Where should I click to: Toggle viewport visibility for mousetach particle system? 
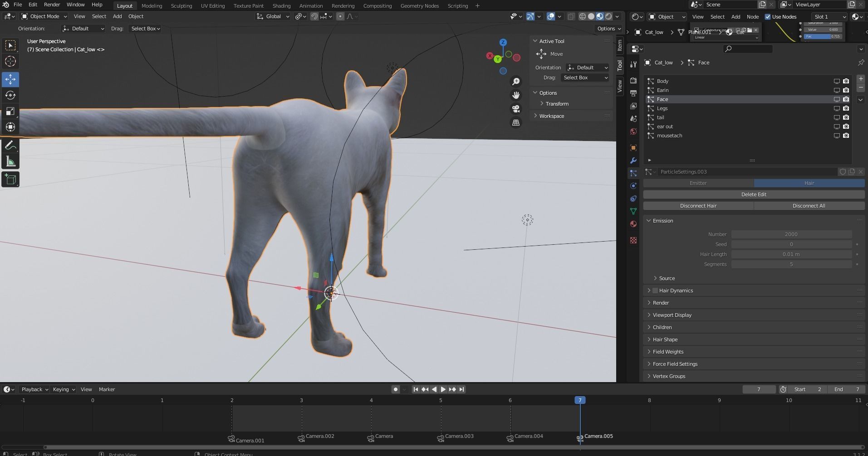point(837,136)
